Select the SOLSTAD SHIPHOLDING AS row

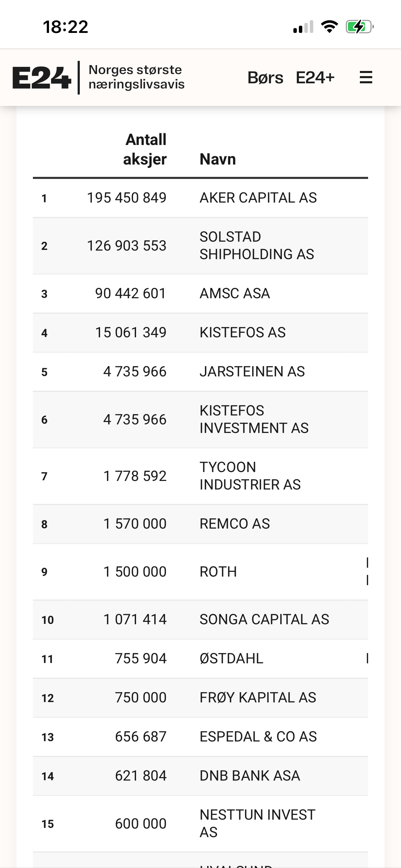pos(200,246)
